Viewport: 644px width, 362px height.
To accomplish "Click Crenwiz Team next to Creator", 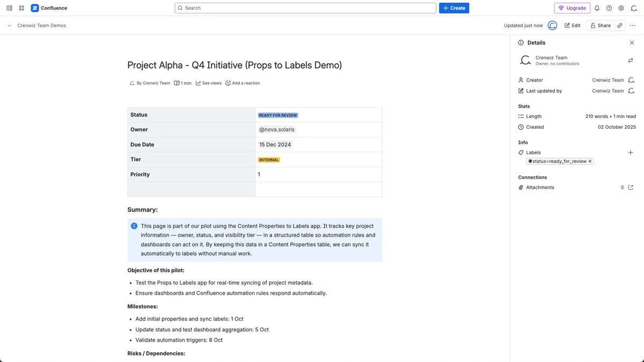I will [x=608, y=80].
